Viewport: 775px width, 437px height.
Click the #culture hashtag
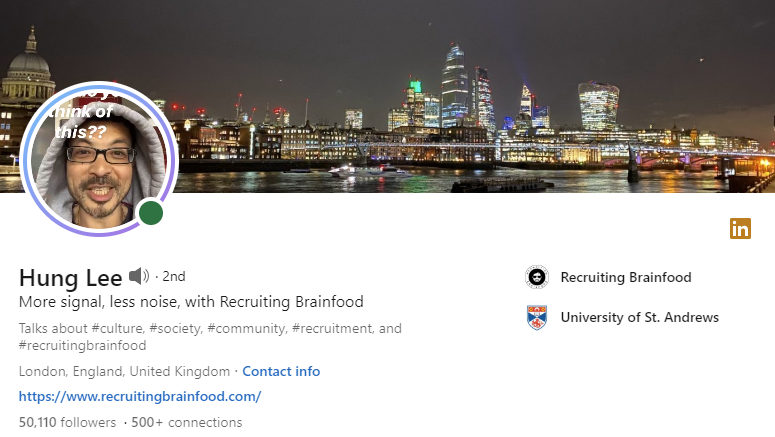(x=117, y=329)
